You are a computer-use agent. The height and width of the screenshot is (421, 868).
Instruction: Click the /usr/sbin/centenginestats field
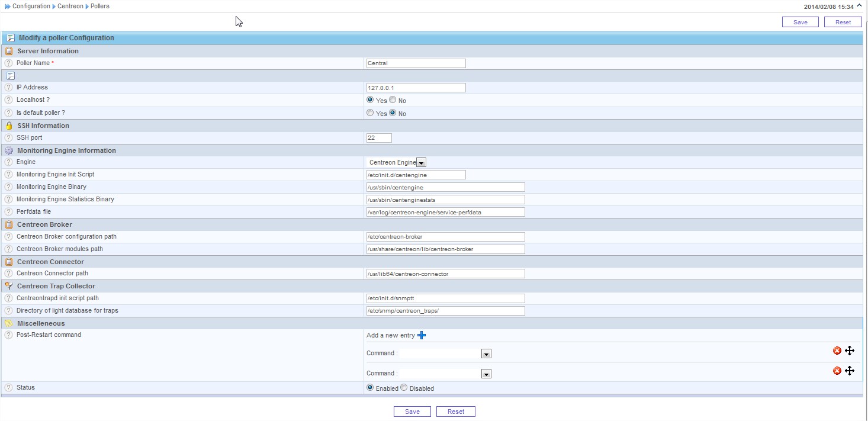[446, 200]
